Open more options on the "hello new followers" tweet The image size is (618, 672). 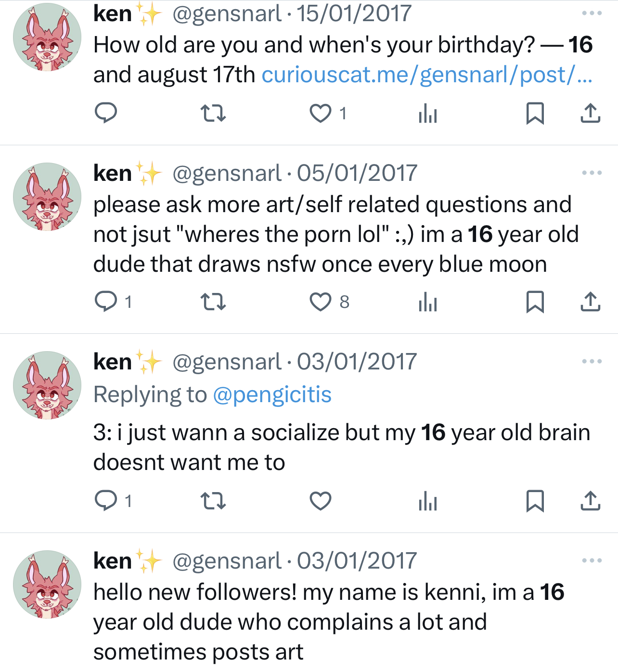click(592, 560)
